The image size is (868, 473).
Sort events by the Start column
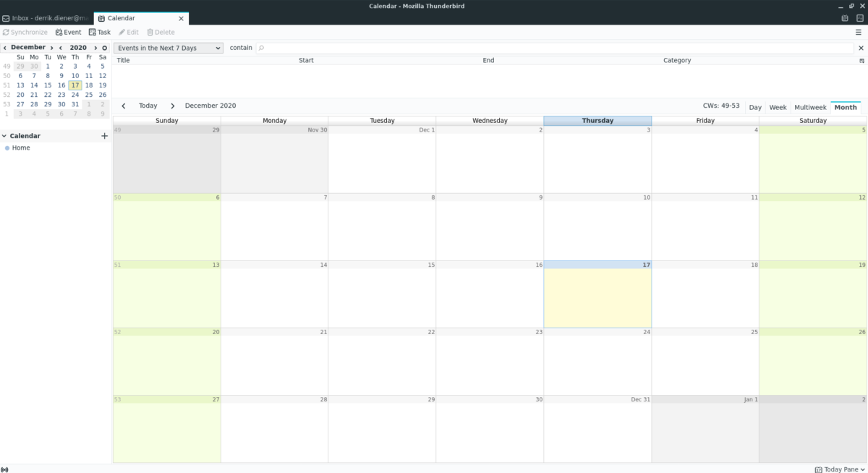tap(388, 61)
